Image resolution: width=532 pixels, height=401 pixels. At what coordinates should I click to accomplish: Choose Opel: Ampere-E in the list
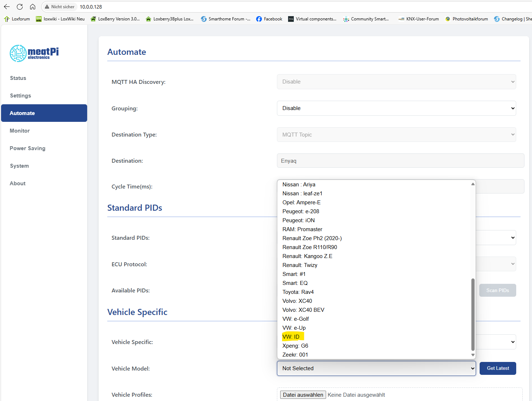coord(374,202)
